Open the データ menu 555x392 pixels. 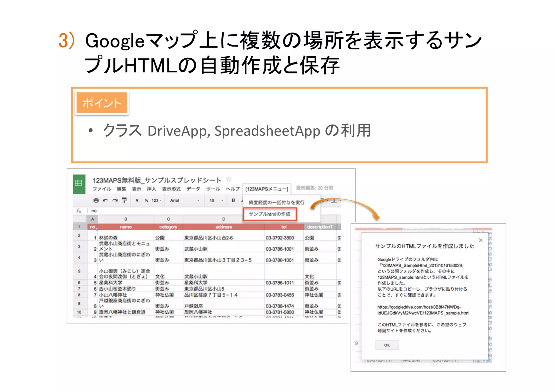point(193,189)
